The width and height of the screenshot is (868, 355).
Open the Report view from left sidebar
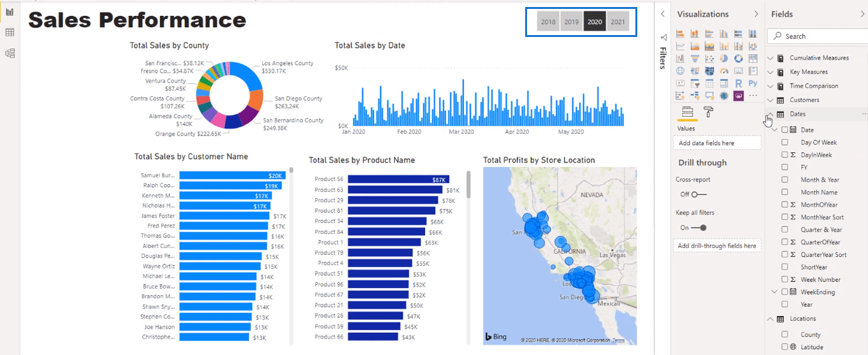point(10,11)
